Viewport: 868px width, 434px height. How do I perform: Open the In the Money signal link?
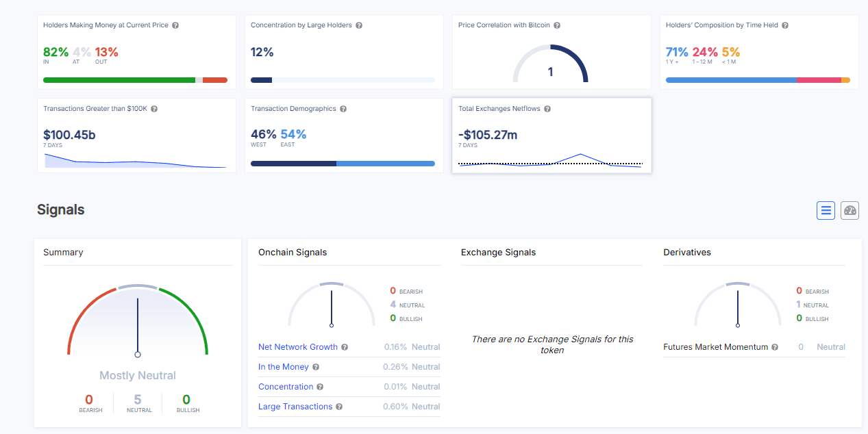point(283,367)
